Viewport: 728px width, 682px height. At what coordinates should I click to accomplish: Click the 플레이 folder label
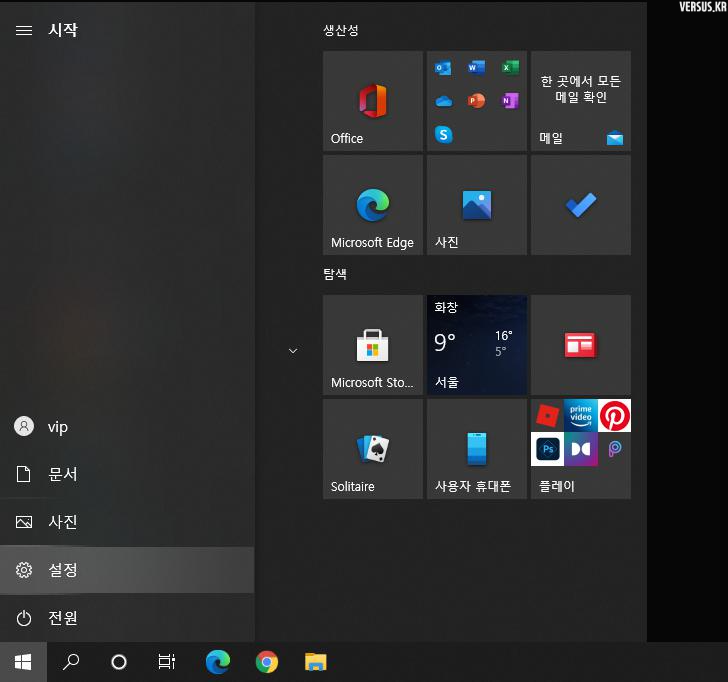tap(557, 486)
